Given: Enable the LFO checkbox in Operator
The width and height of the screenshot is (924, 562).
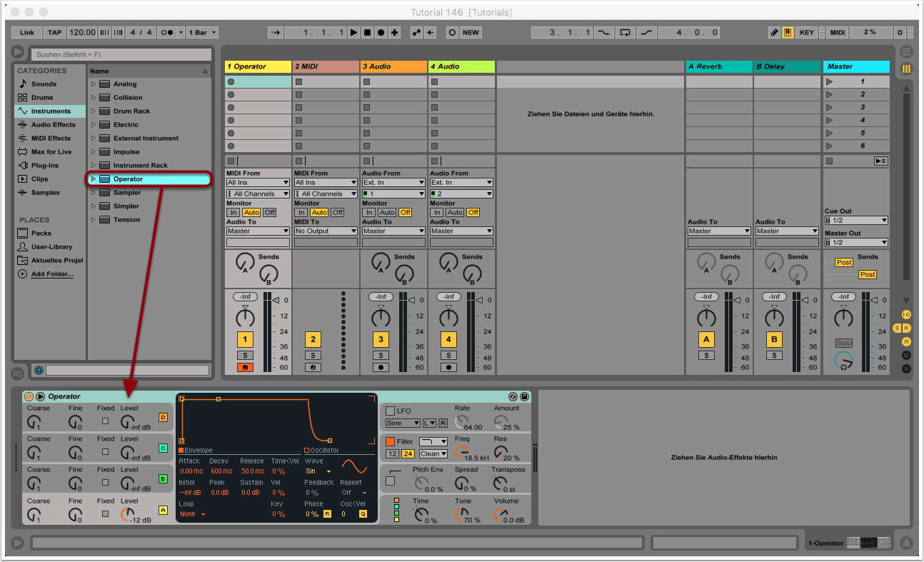Looking at the screenshot, I should [x=390, y=411].
